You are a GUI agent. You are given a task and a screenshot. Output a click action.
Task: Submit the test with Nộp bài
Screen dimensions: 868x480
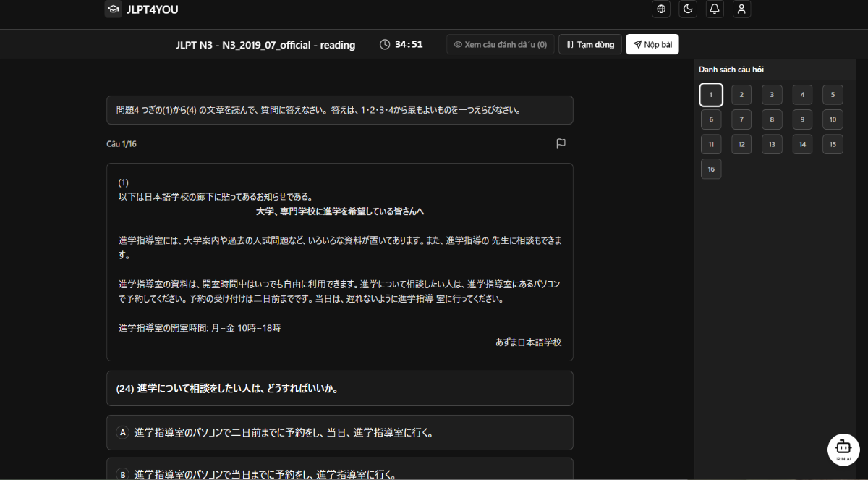(652, 43)
